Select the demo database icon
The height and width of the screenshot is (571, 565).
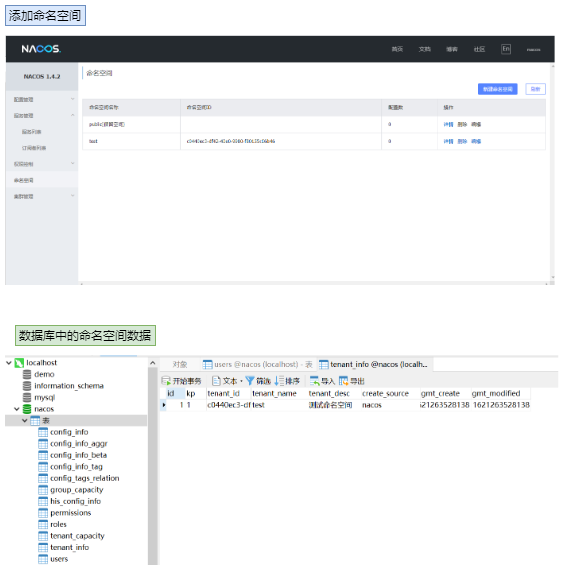[x=27, y=374]
